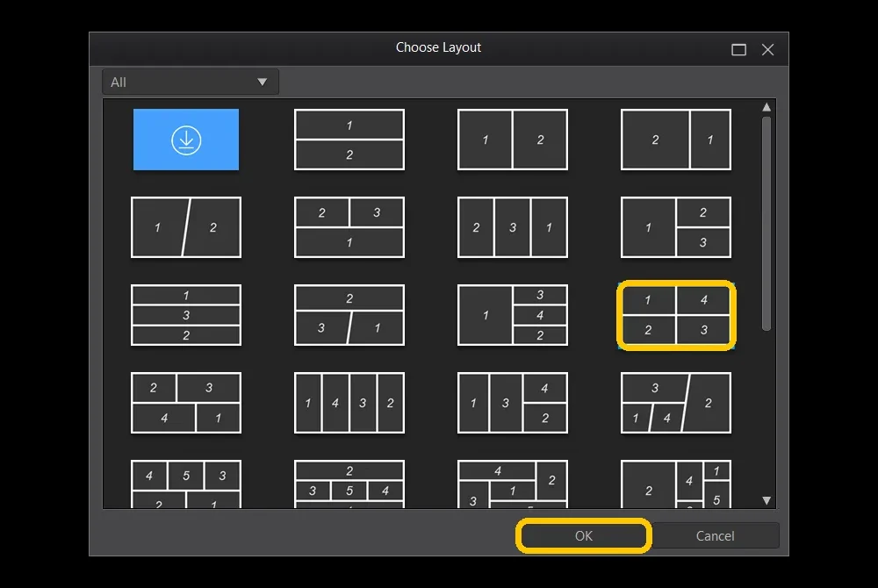
Task: Pick layout with columns 1, 3 and stacked 4, 2
Action: (x=513, y=403)
